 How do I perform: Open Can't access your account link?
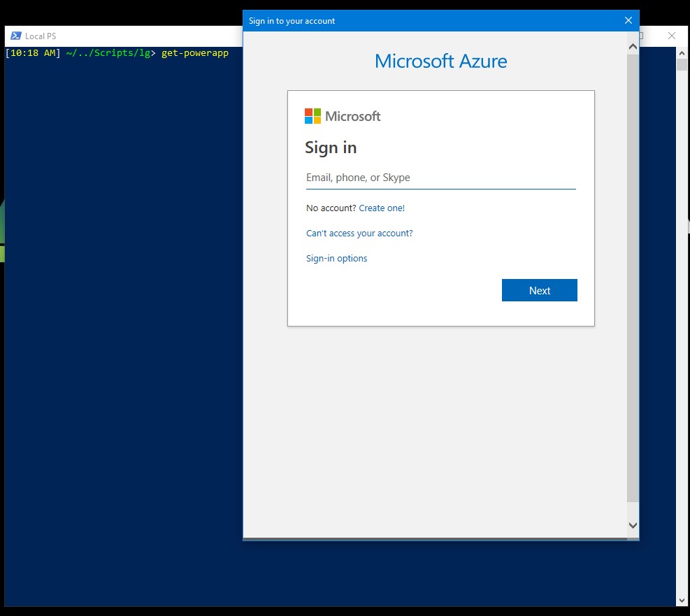click(x=359, y=234)
